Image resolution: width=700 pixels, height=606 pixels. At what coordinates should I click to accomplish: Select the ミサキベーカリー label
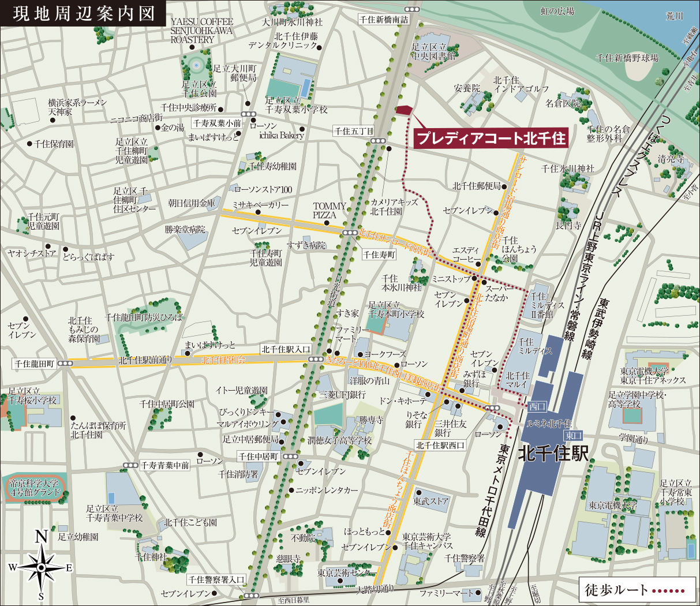(260, 205)
